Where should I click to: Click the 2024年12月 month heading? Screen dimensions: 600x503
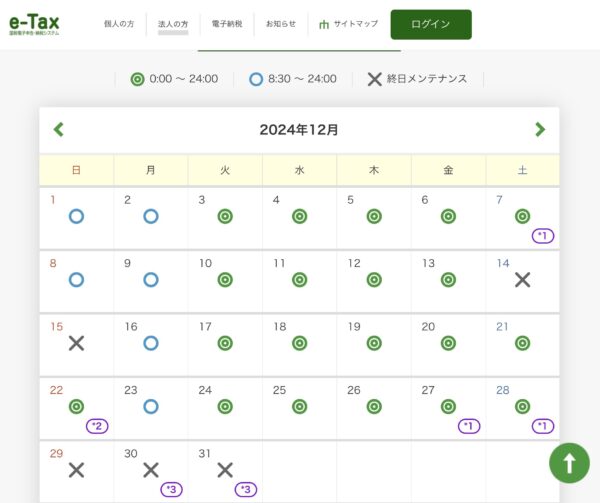299,130
